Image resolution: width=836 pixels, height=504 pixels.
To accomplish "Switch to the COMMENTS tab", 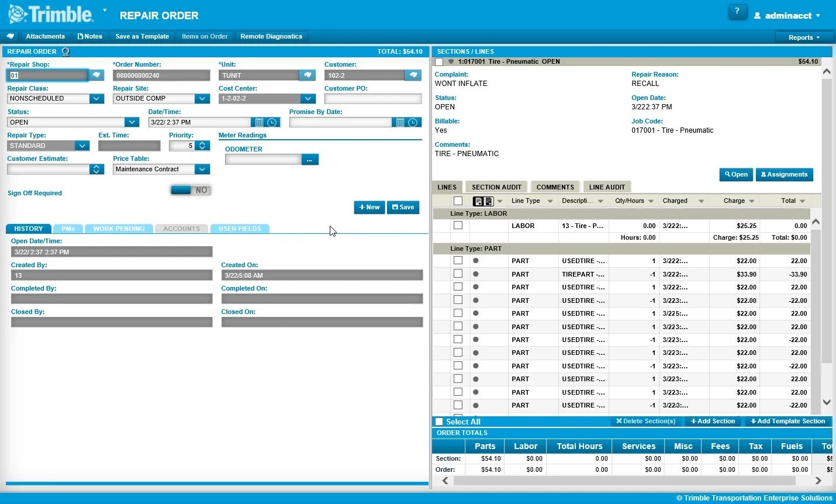I will (555, 187).
